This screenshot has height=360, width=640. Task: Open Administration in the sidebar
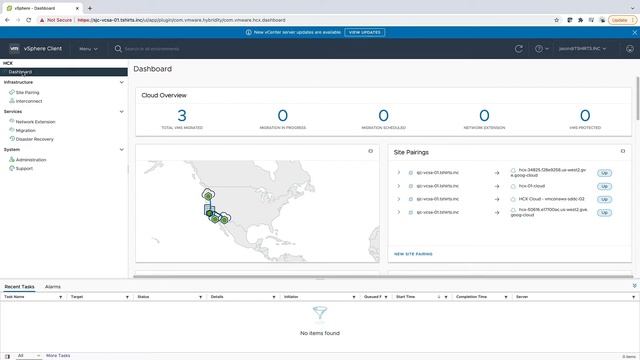31,160
